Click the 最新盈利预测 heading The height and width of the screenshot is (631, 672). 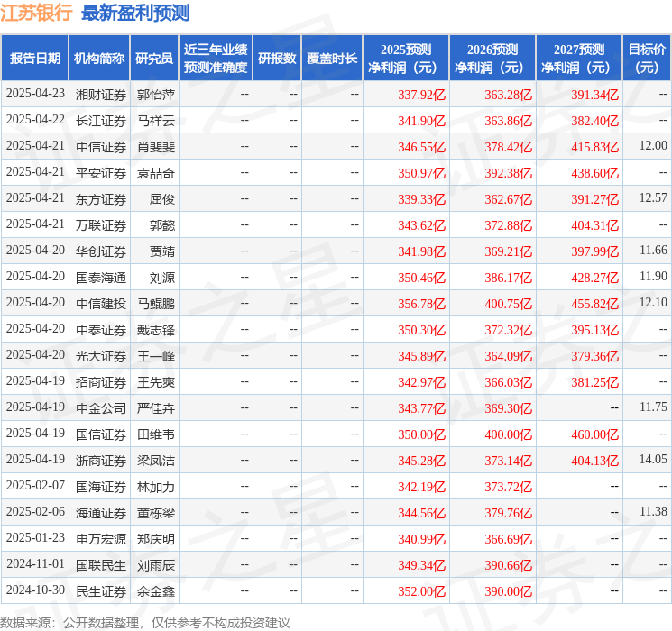pos(135,13)
